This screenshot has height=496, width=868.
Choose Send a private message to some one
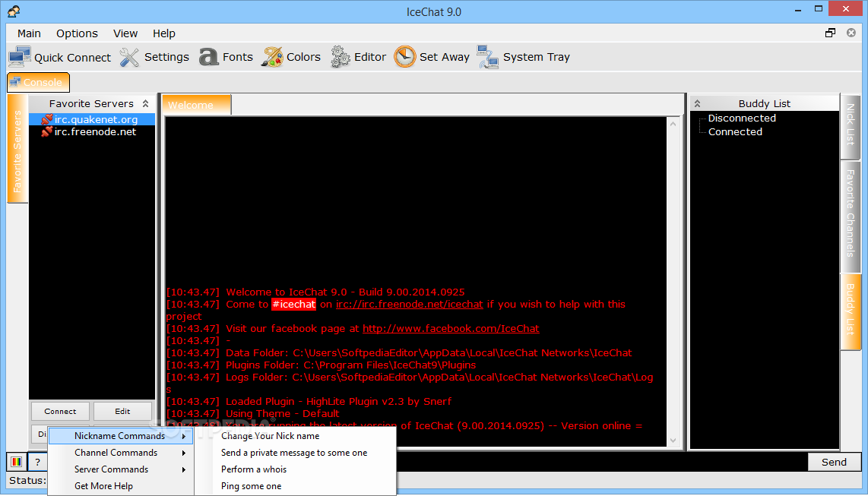(x=294, y=452)
